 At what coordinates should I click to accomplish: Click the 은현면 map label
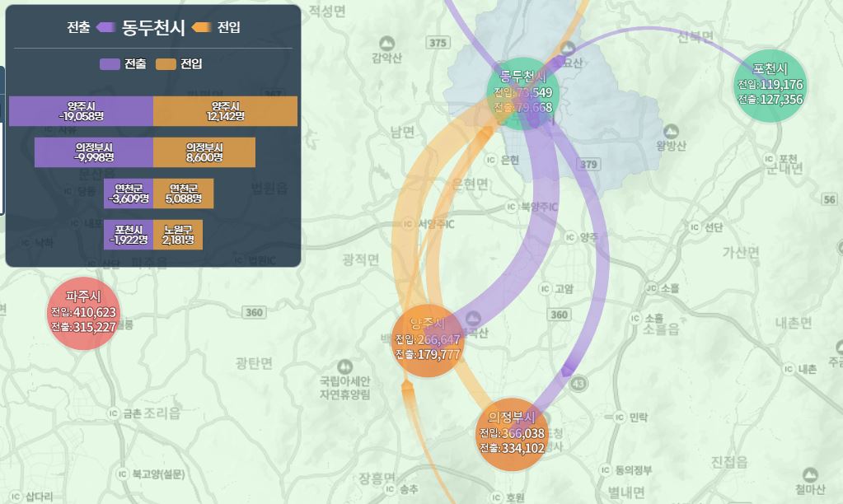(x=471, y=184)
